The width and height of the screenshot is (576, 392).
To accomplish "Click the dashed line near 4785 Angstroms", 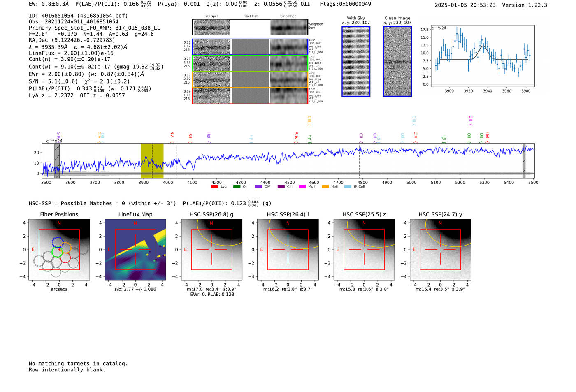I will coord(360,160).
